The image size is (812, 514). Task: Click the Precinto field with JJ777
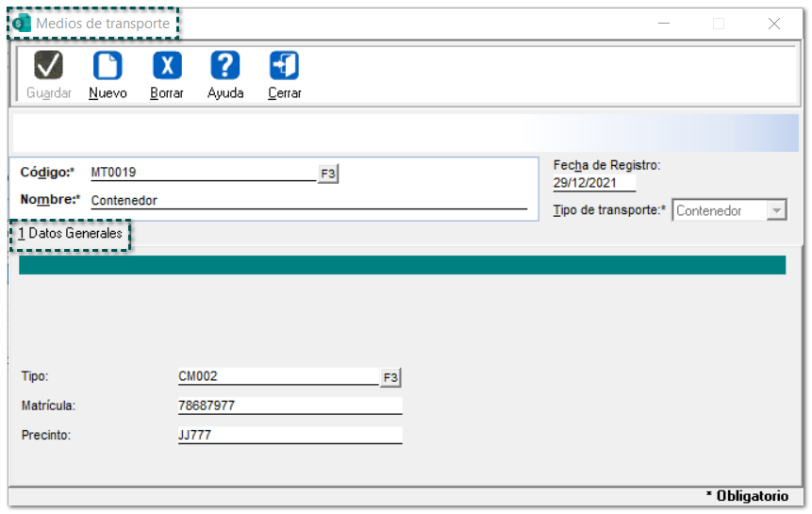click(290, 435)
